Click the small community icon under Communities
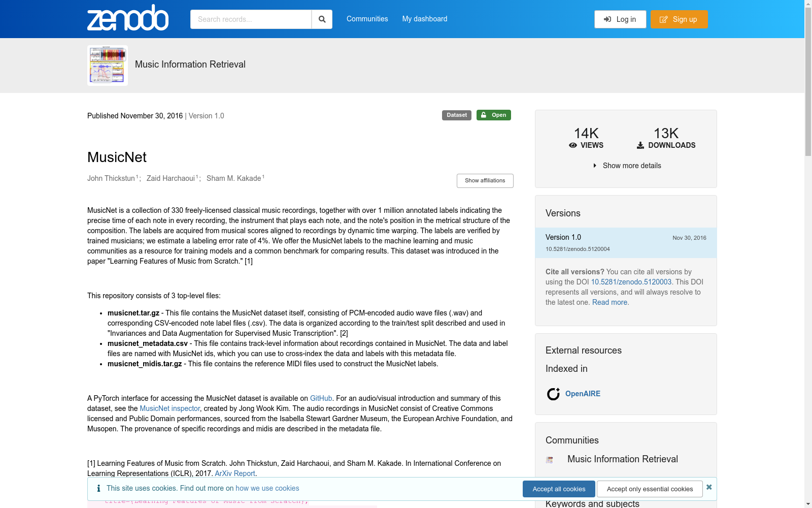Image resolution: width=812 pixels, height=508 pixels. [x=549, y=460]
